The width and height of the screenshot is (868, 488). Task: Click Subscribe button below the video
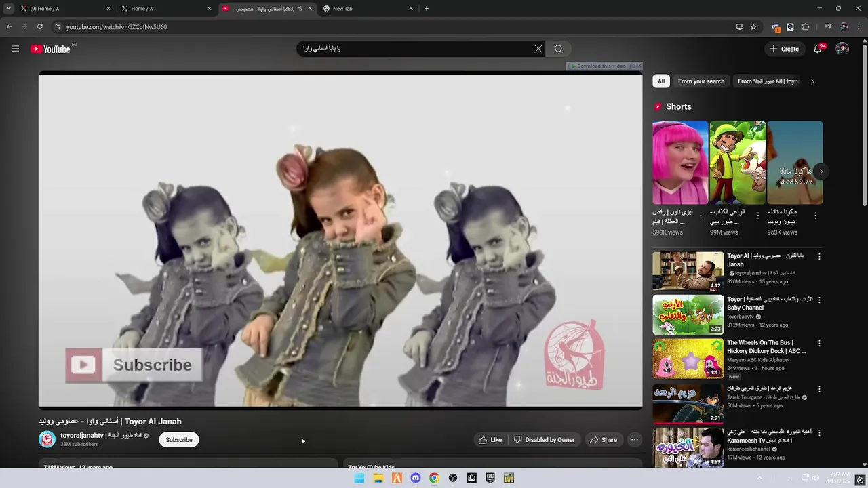click(x=179, y=440)
